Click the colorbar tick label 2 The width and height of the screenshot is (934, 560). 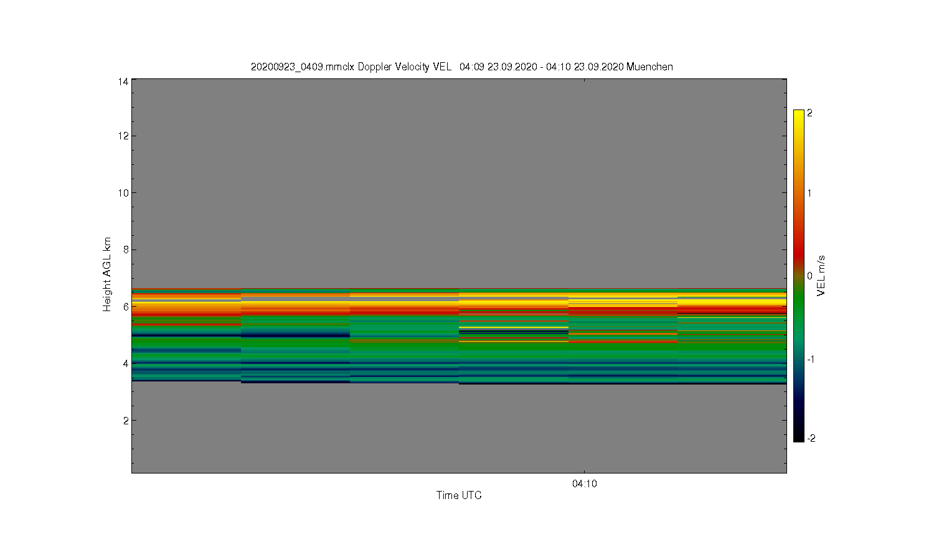point(809,113)
